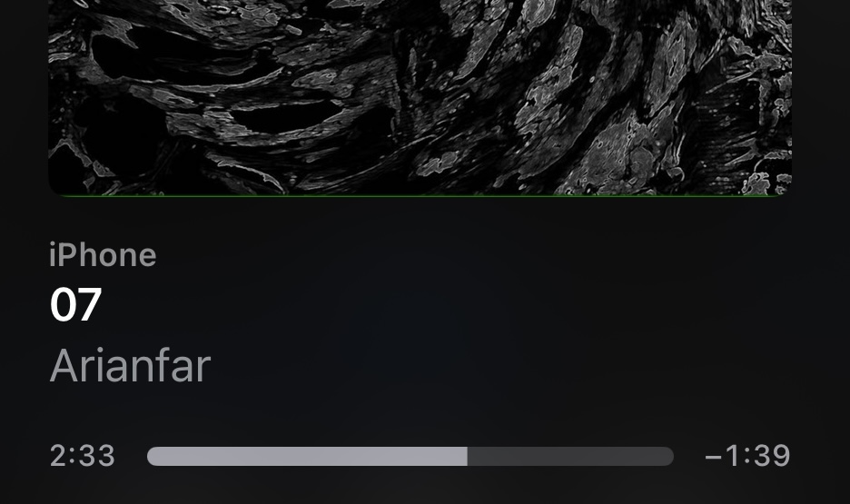
Task: Click the middle of the played progress segment
Action: coord(307,456)
